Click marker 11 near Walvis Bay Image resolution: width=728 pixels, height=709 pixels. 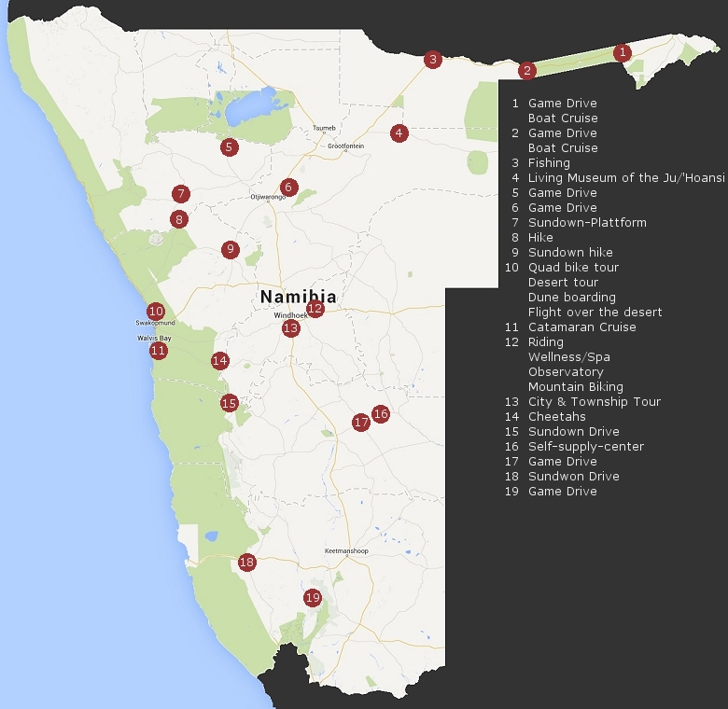coord(159,351)
